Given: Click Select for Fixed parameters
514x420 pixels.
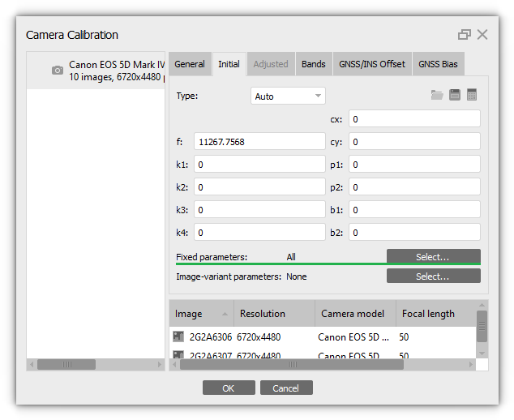Looking at the screenshot, I should point(434,257).
